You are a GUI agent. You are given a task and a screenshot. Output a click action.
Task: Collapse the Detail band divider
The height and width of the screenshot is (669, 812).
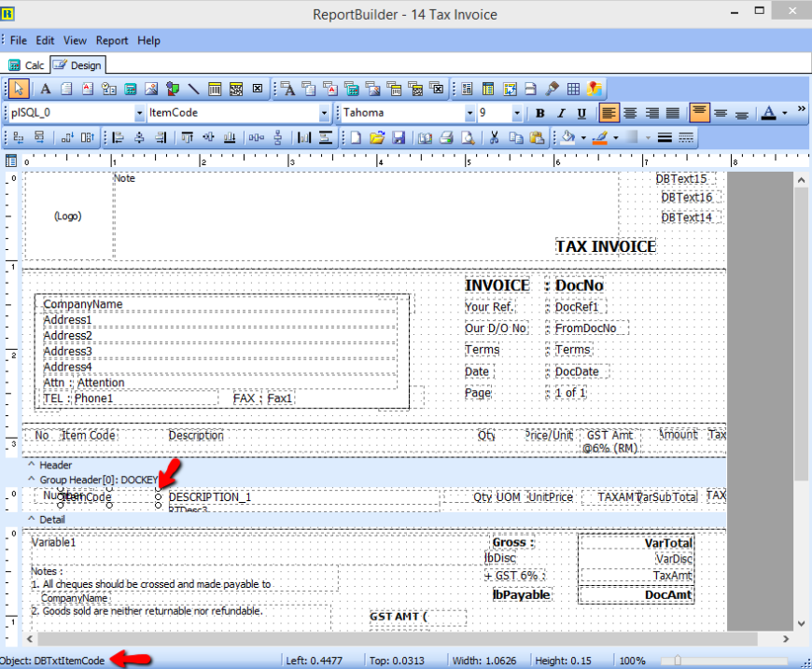pos(32,519)
